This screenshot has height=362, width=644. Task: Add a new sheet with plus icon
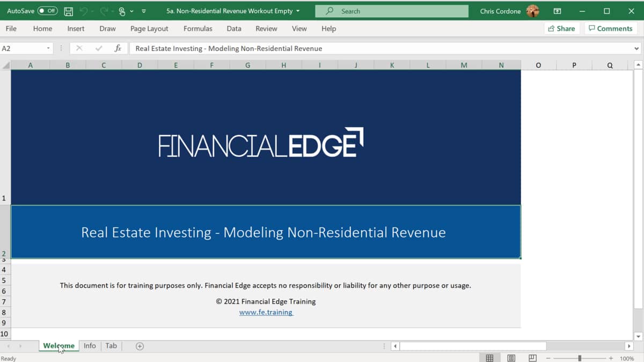140,346
